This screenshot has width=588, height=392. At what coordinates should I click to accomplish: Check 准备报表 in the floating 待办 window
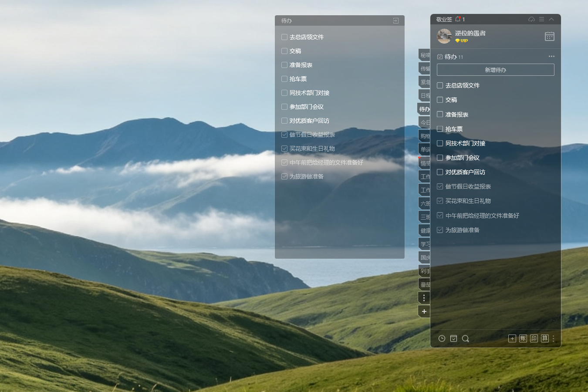[284, 65]
